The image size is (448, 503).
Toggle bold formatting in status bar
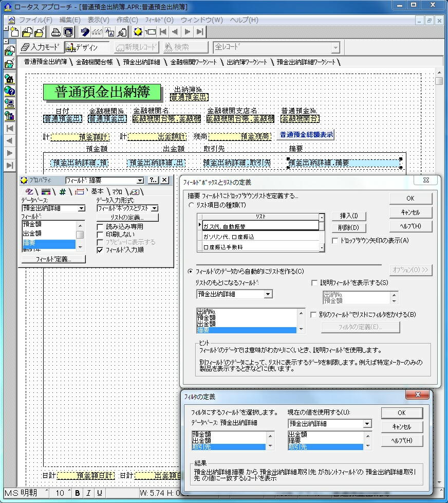click(x=77, y=493)
